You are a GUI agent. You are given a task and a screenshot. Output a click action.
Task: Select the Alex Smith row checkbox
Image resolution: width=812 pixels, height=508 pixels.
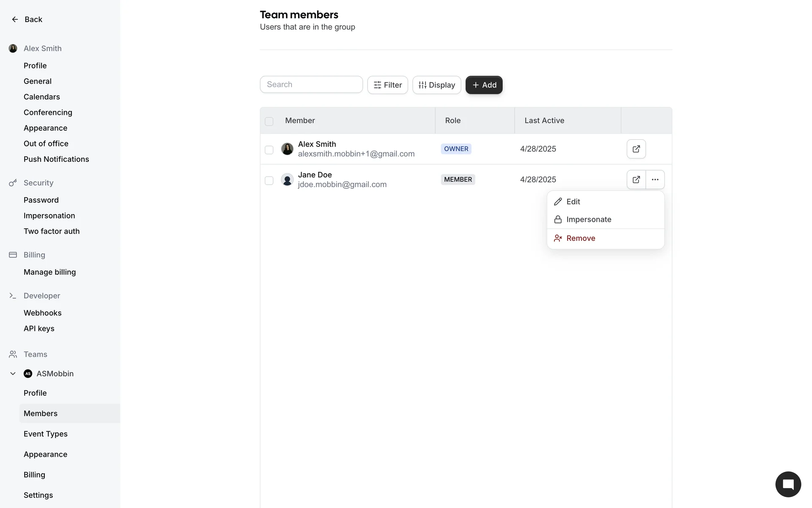pyautogui.click(x=269, y=150)
